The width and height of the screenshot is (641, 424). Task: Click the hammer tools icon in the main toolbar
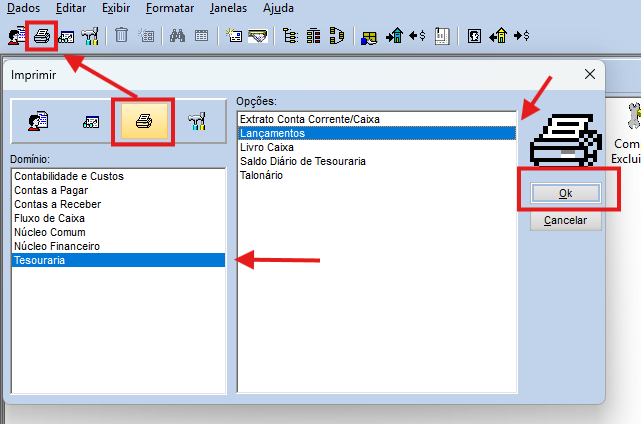point(90,36)
